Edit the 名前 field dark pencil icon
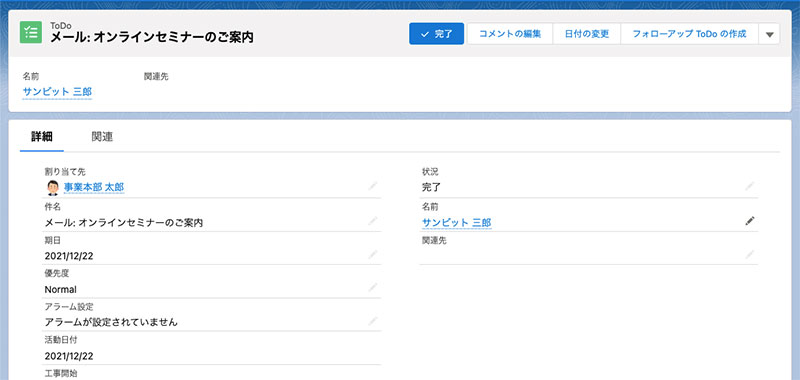 749,221
